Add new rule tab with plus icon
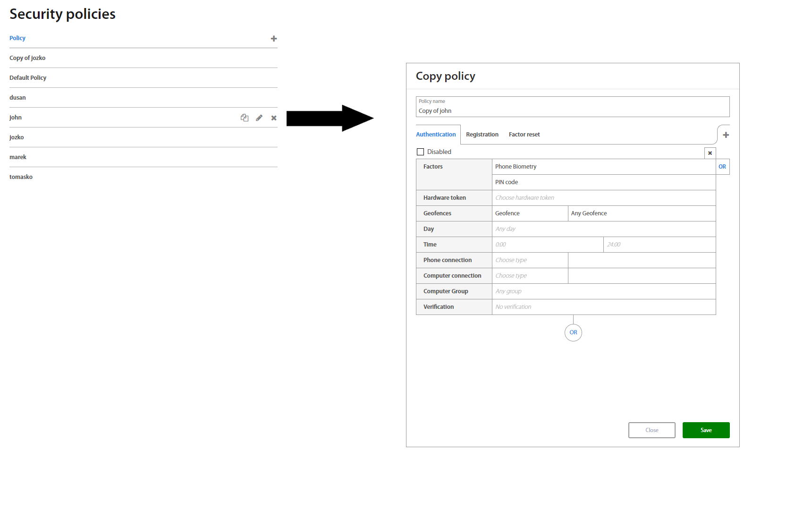The image size is (812, 510). pos(726,135)
